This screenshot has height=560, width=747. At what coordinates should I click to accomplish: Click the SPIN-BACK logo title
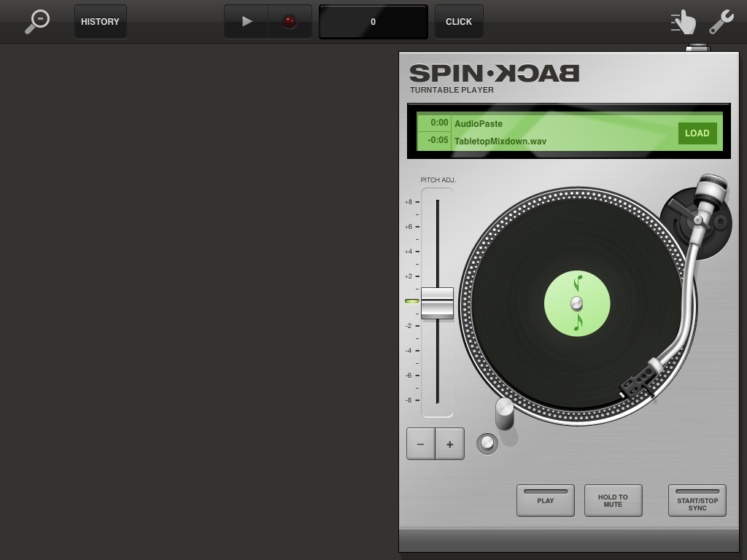(x=495, y=74)
